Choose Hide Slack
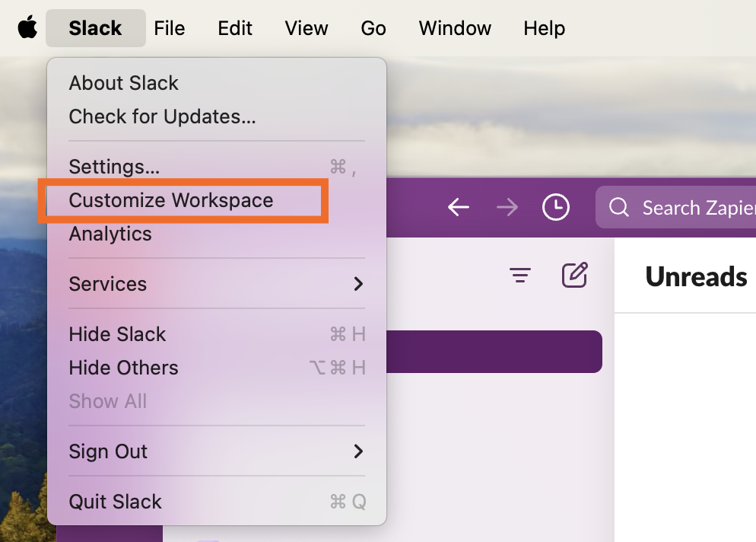Image resolution: width=756 pixels, height=542 pixels. click(217, 334)
